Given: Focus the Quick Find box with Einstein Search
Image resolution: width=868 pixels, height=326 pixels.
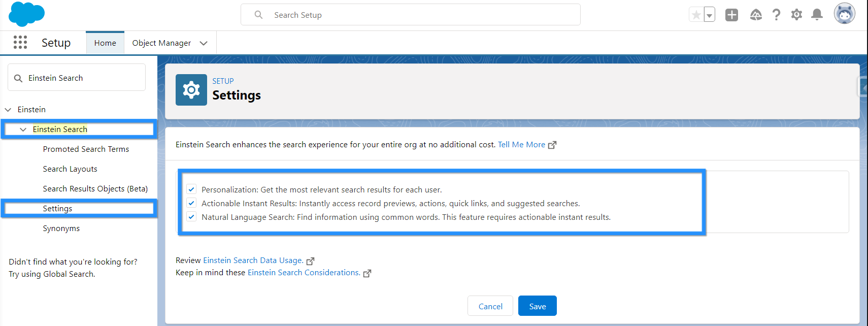Looking at the screenshot, I should (77, 77).
